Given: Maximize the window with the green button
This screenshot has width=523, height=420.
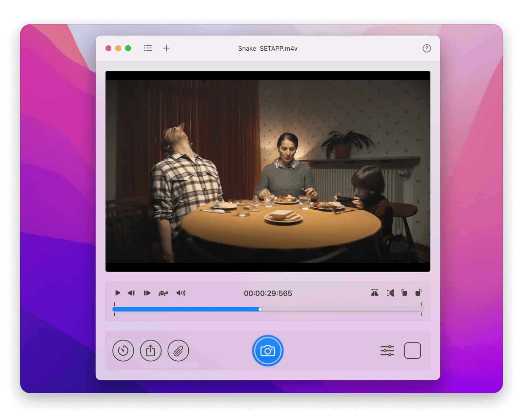Looking at the screenshot, I should 128,48.
